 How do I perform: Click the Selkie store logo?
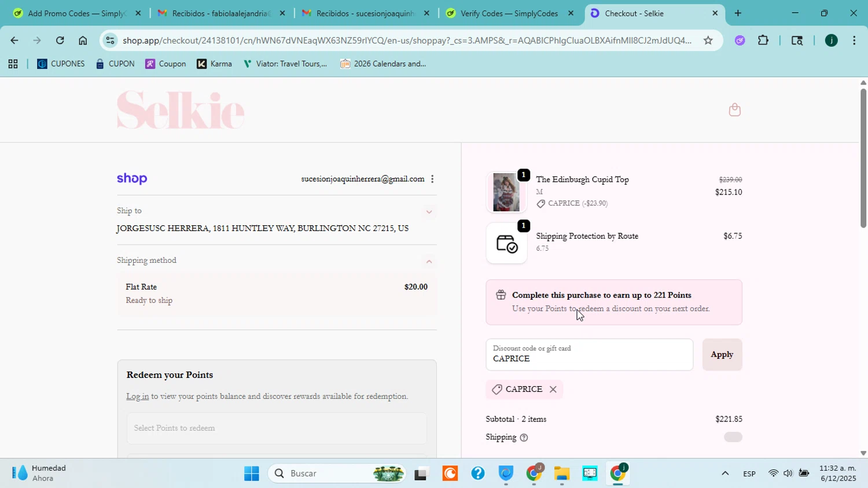181,110
